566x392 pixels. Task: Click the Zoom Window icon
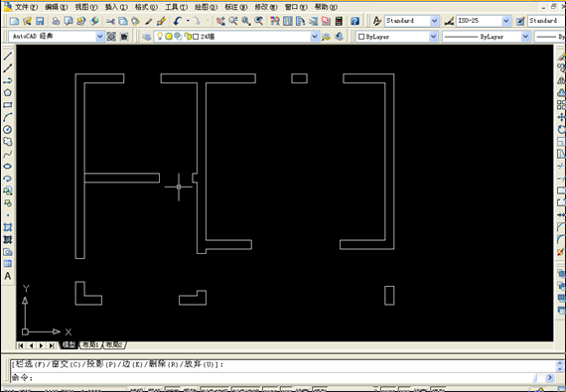[246, 21]
